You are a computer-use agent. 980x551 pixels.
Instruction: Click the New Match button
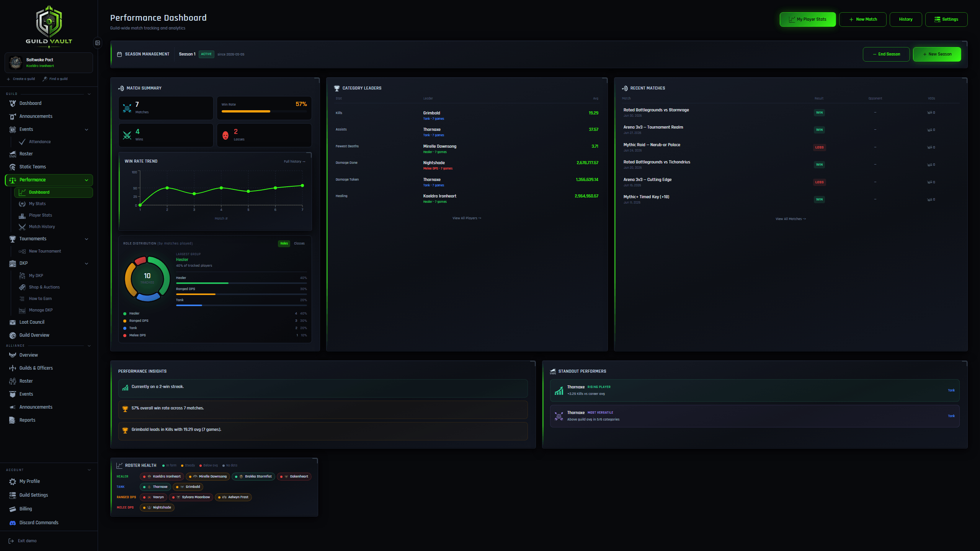click(863, 20)
